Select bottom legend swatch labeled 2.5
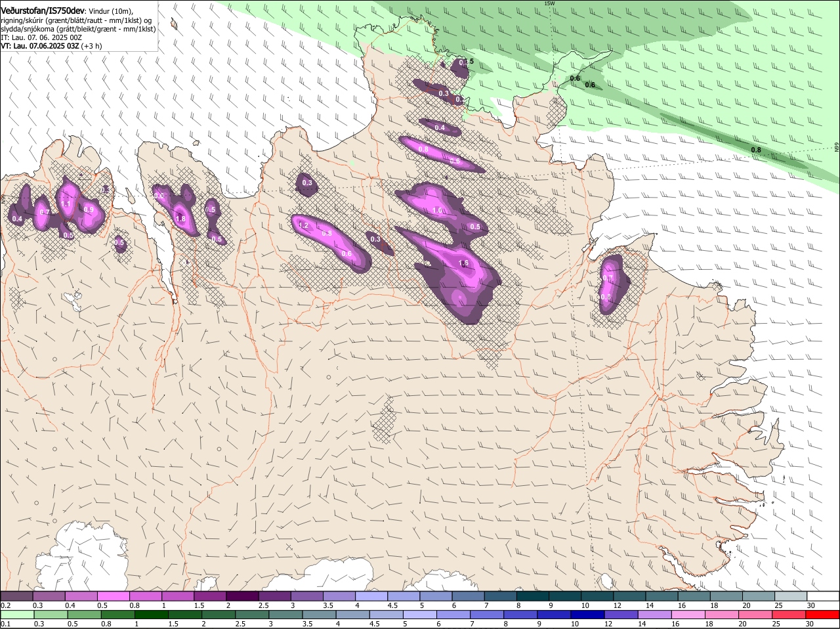The width and height of the screenshot is (840, 629). (x=252, y=615)
